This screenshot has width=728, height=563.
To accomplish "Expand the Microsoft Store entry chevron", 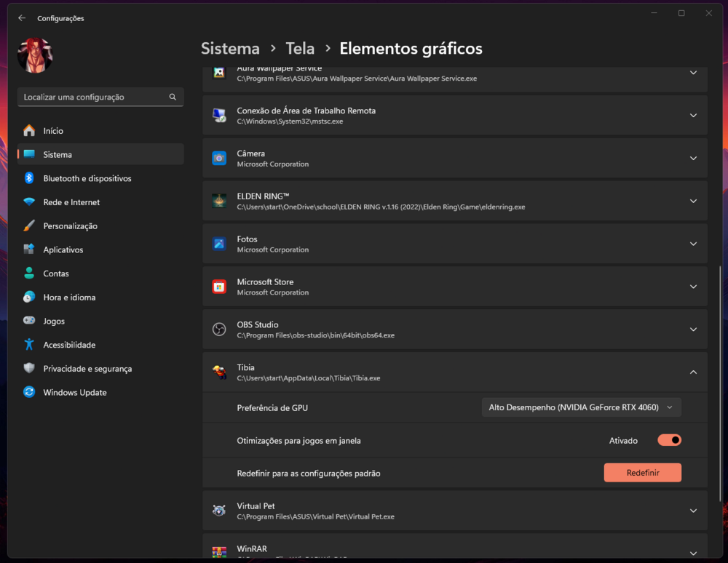I will 693,287.
